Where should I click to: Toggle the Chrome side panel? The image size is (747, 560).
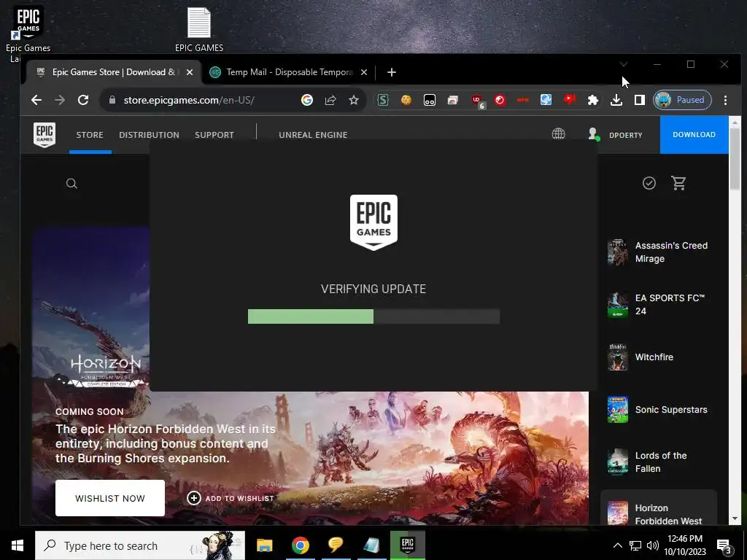tap(639, 100)
